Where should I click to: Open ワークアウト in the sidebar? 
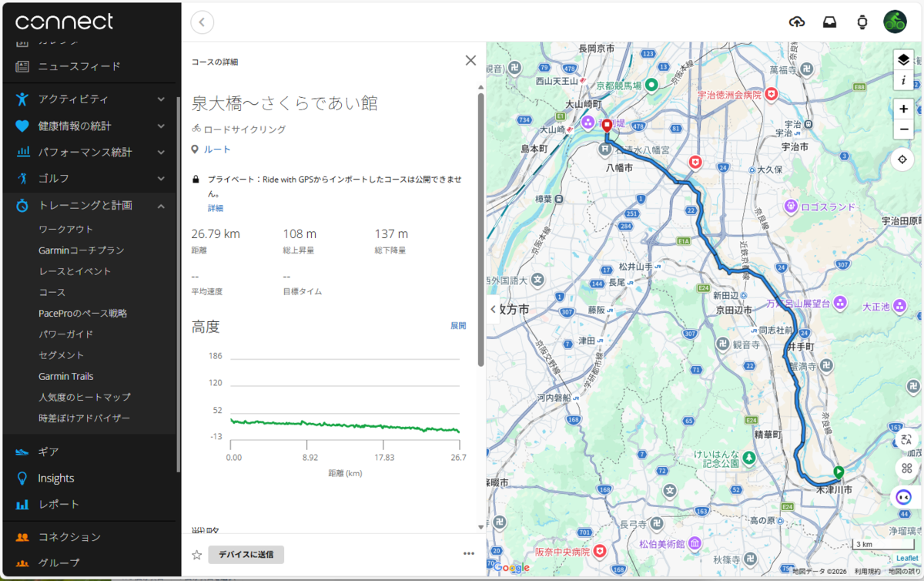click(66, 230)
